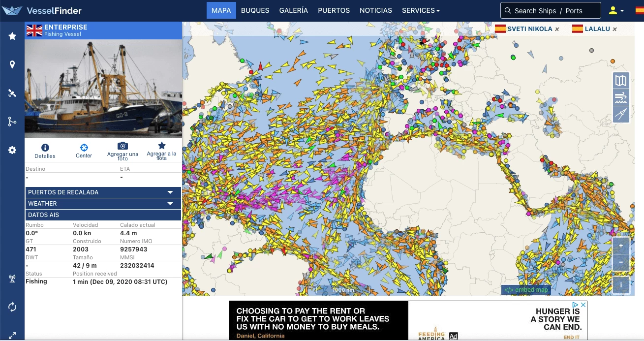The width and height of the screenshot is (644, 341).
Task: Click the refresh arrows sidebar icon
Action: (x=12, y=307)
